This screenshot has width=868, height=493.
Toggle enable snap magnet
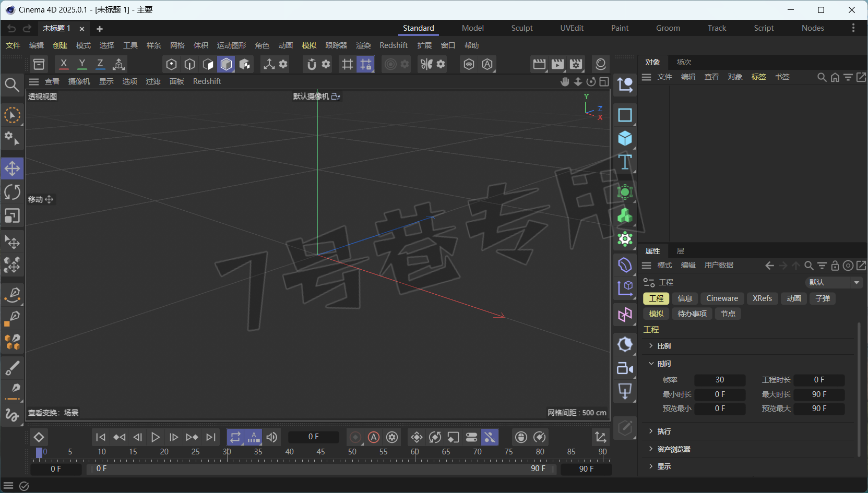coord(312,64)
